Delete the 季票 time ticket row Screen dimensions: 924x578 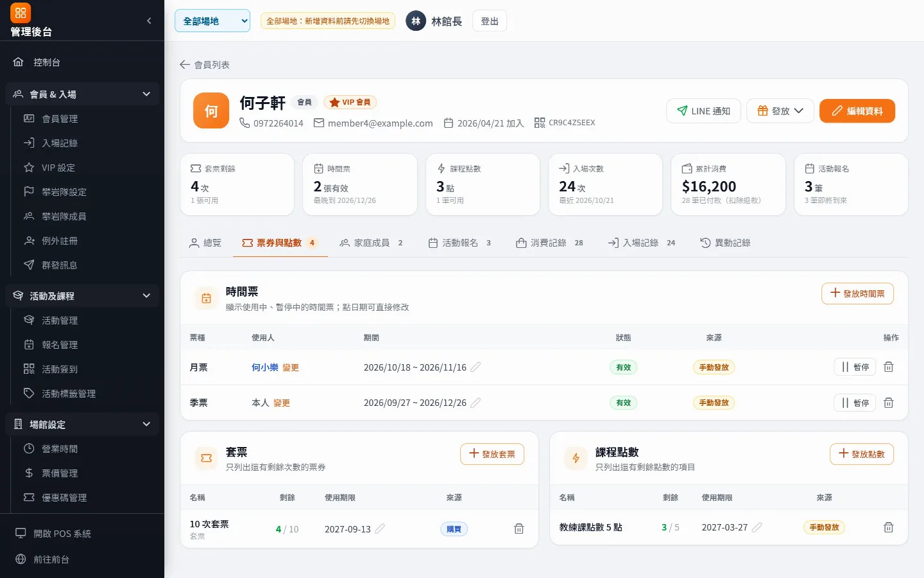pos(889,403)
